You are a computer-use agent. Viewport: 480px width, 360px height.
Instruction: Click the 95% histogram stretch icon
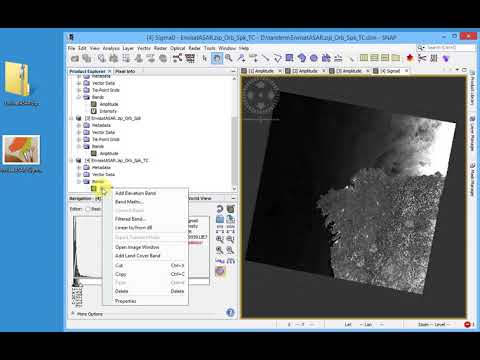(x=220, y=229)
